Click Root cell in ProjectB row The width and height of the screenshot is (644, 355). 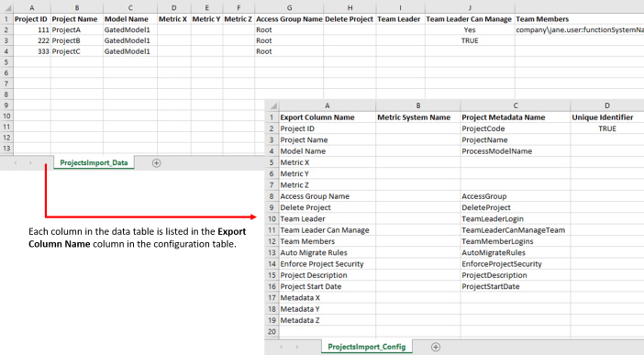coord(289,40)
